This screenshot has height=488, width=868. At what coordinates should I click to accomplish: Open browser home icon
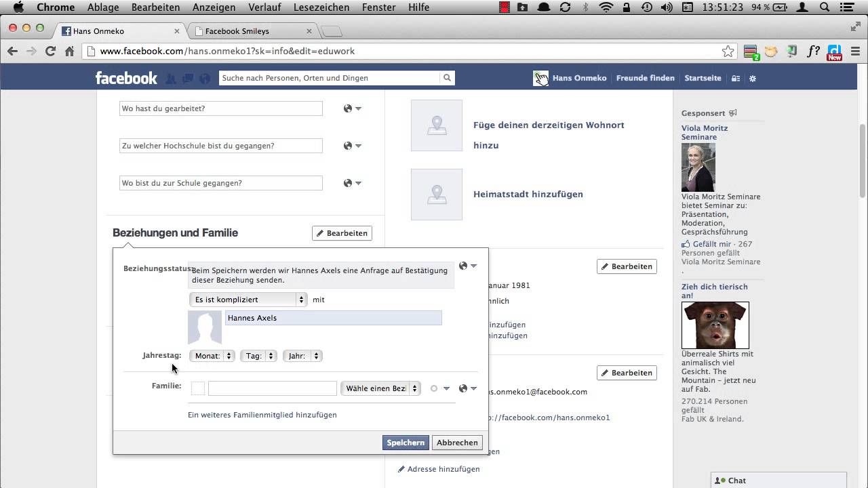[69, 51]
